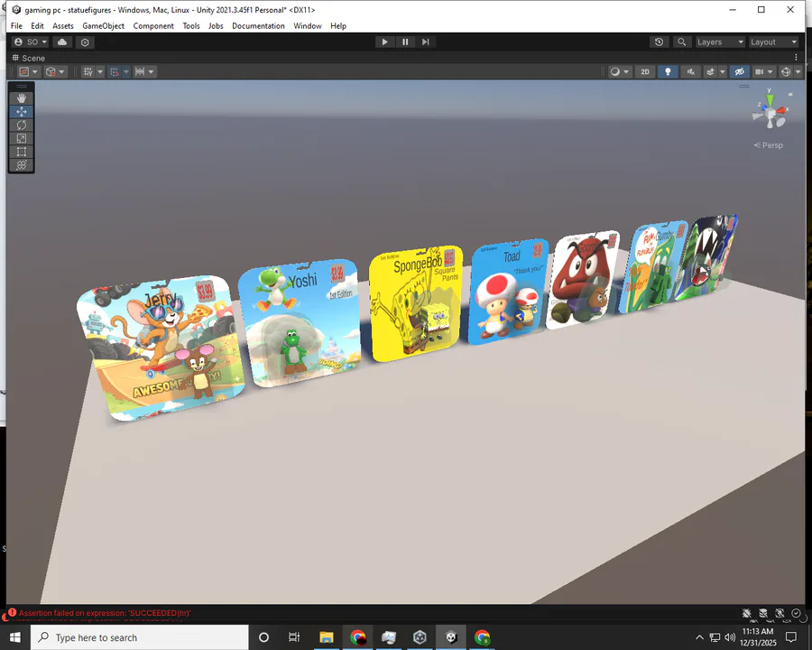Screen dimensions: 812x650
Task: Pause the game
Action: (405, 42)
